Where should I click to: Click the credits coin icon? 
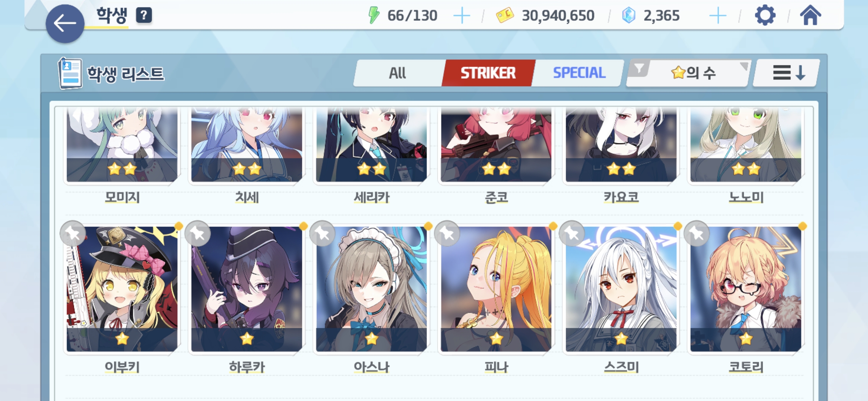tap(505, 16)
